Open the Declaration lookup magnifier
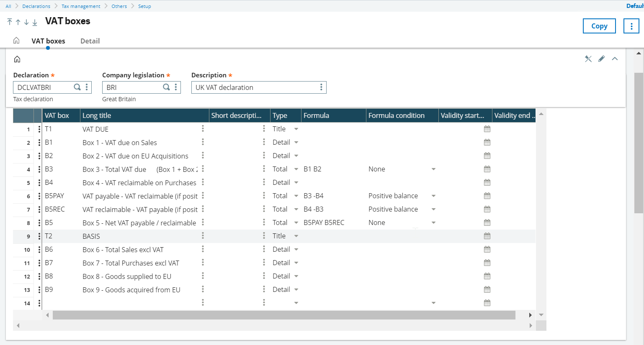Screen dimensions: 644x345 coord(77,87)
